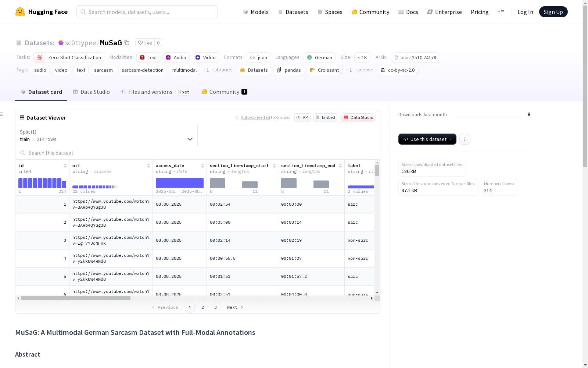The image size is (588, 368).
Task: Open the three-dot dataset options button
Action: pos(465,139)
